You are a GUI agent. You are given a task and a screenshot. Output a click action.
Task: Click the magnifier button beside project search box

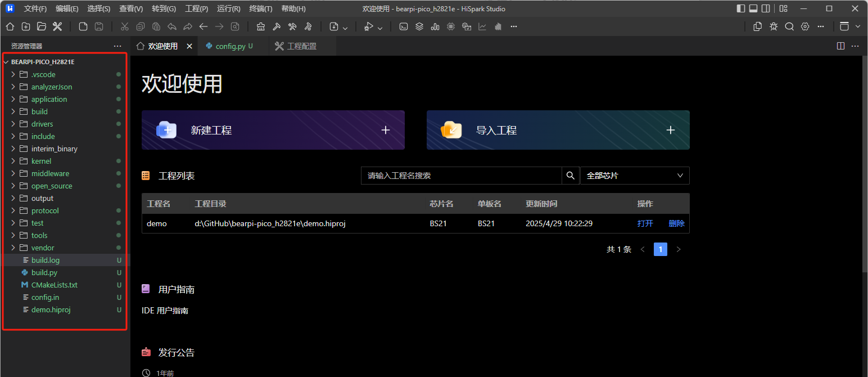pos(570,176)
